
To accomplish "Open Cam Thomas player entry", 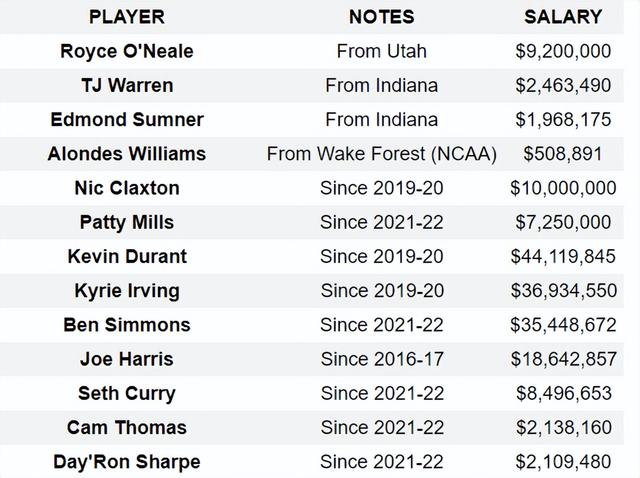I will 127,428.
